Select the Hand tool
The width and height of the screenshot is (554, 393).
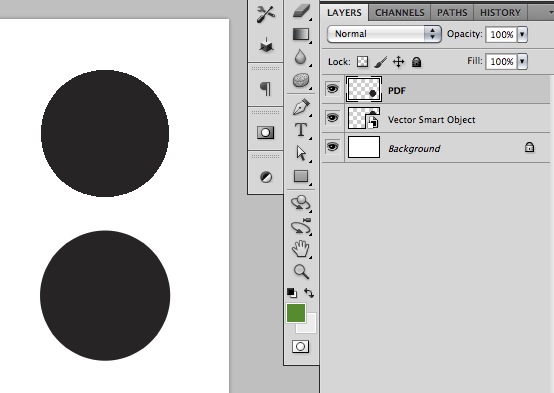[301, 248]
